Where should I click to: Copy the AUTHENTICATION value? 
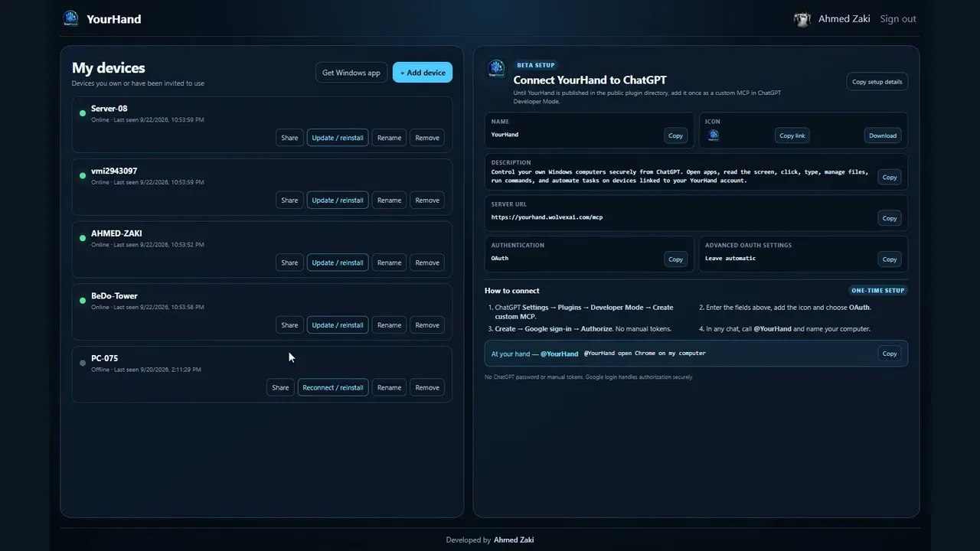point(675,259)
